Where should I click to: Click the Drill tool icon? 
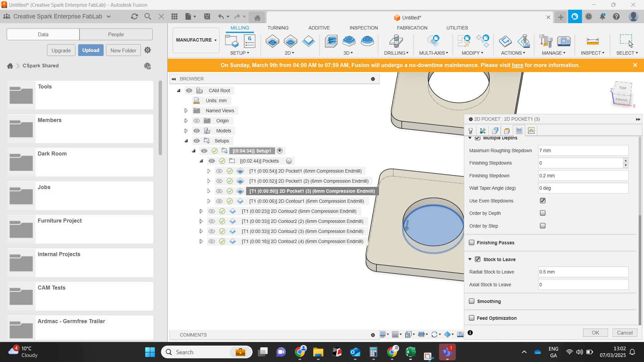click(x=396, y=41)
